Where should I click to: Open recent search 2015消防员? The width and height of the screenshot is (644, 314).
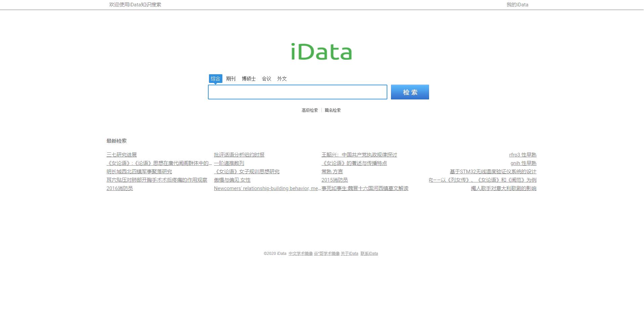coord(335,180)
